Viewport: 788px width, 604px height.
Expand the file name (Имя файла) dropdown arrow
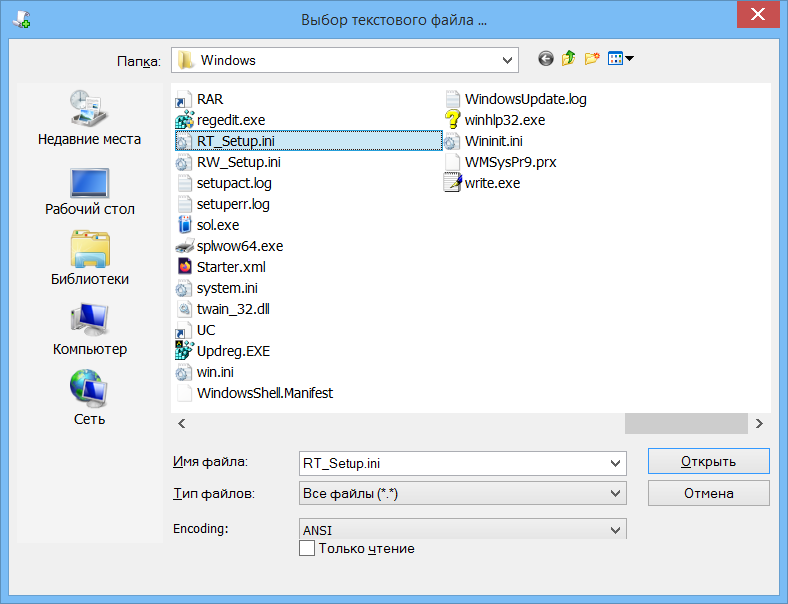click(x=615, y=463)
